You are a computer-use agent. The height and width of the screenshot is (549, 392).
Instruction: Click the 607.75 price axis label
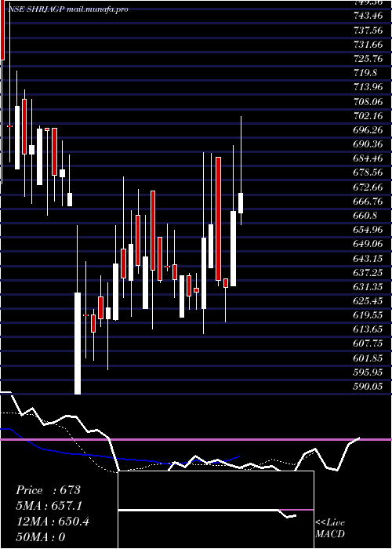click(x=368, y=344)
